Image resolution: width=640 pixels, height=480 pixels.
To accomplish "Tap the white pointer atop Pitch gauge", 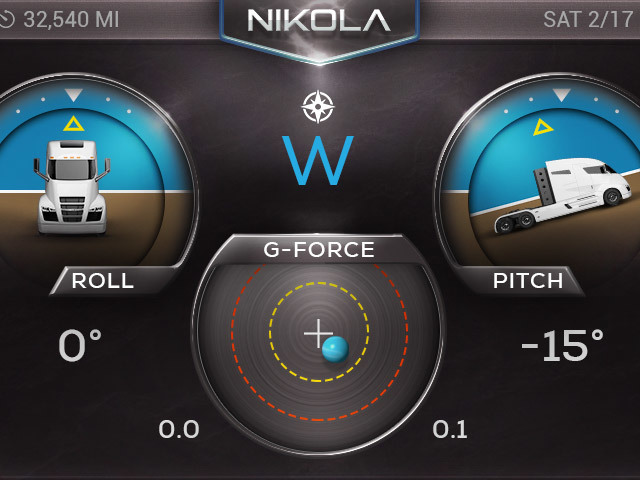I will [561, 95].
